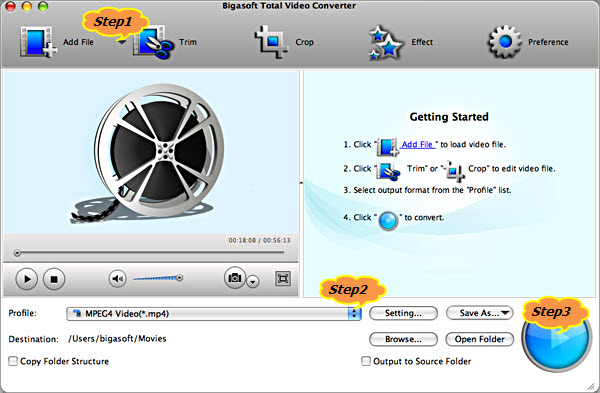Select the Crop tool icon
The height and width of the screenshot is (393, 600).
[x=271, y=41]
